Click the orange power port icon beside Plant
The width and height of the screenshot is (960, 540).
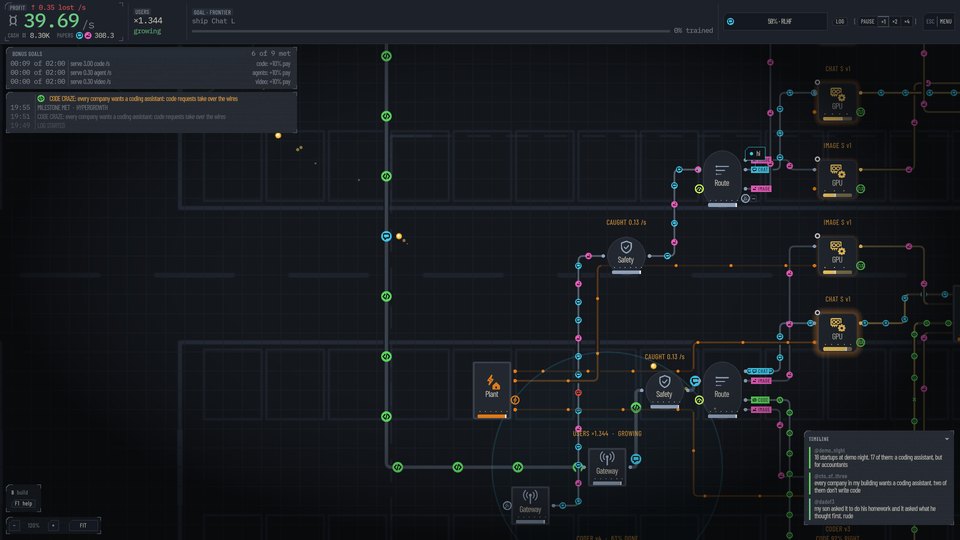[515, 400]
